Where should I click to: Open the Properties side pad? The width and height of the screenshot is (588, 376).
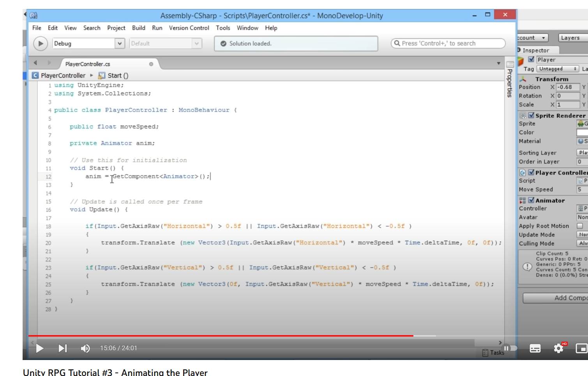(x=510, y=80)
